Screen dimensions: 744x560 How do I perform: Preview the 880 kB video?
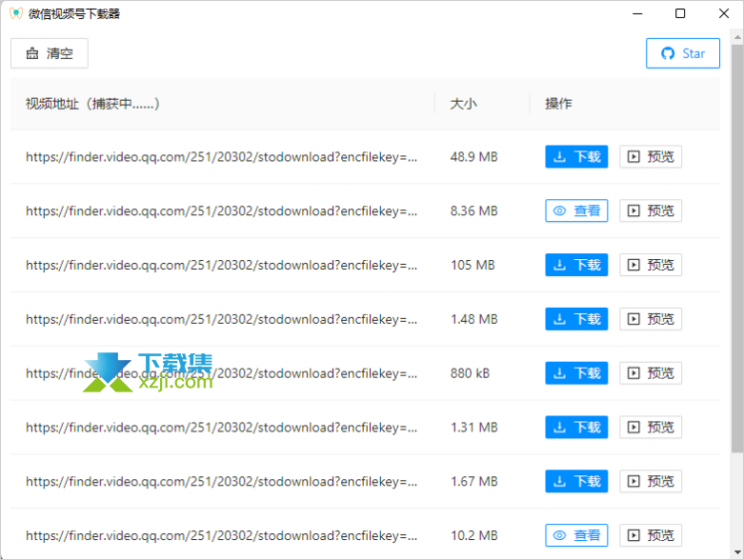click(x=651, y=373)
